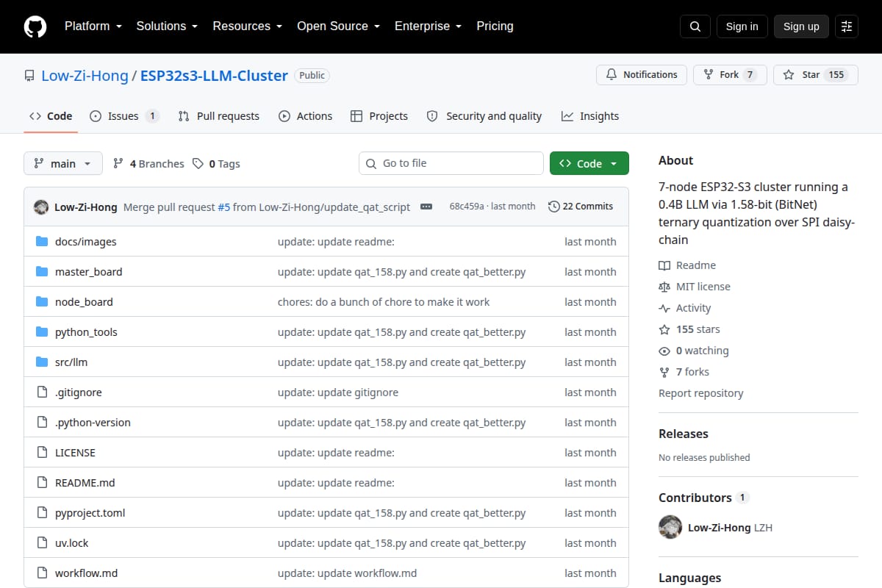Switch to the Issues tab
Screen dimensions: 882x588
(124, 116)
